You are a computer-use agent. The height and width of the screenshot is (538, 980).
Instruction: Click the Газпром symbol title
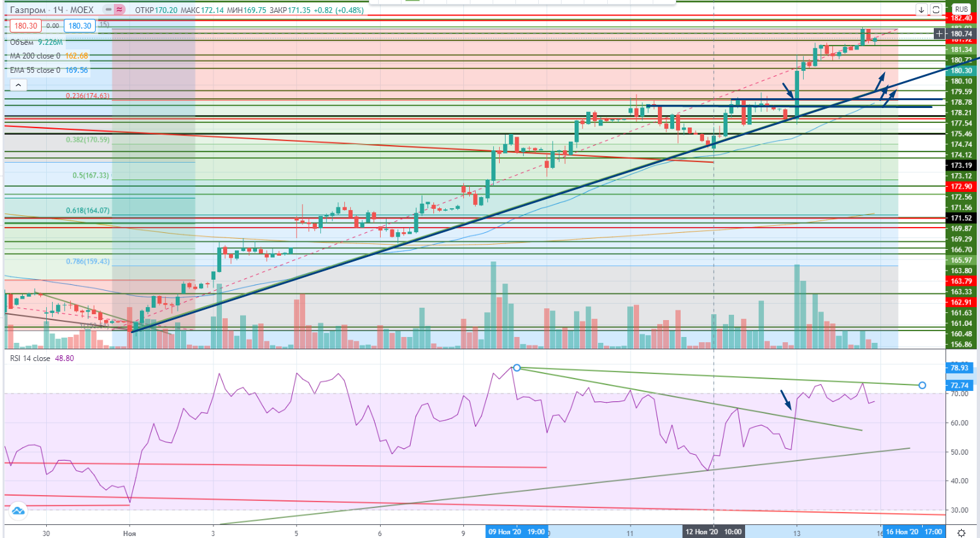point(28,10)
